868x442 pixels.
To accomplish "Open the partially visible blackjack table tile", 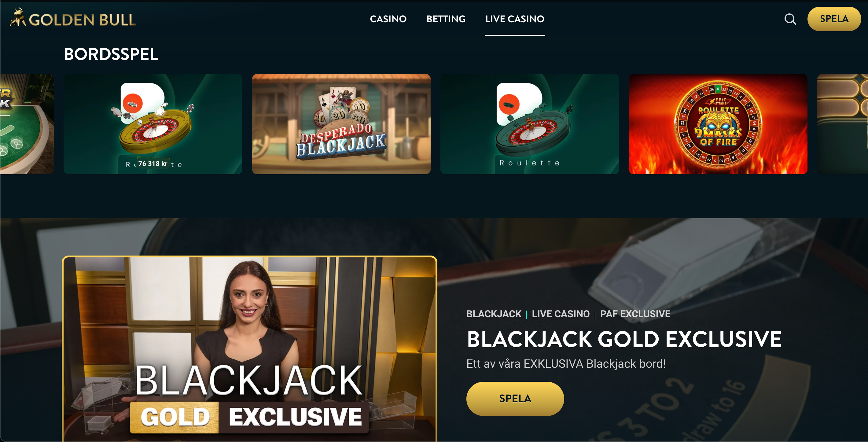I will click(x=27, y=124).
